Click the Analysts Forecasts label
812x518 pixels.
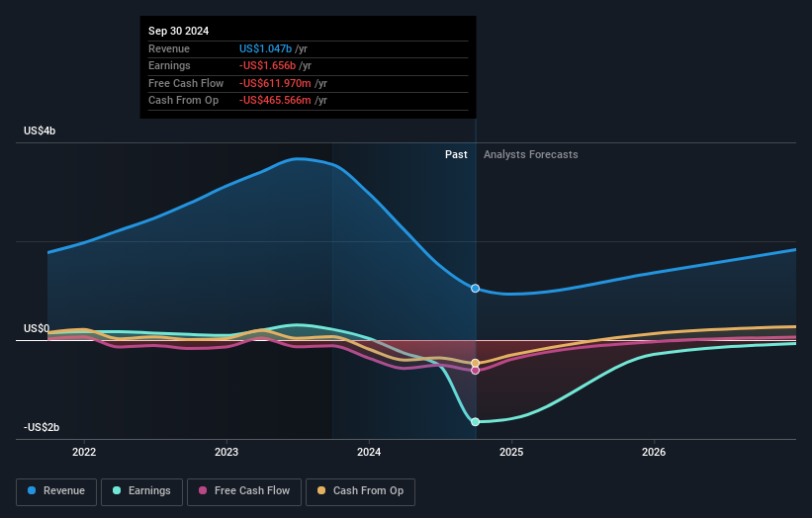[531, 154]
